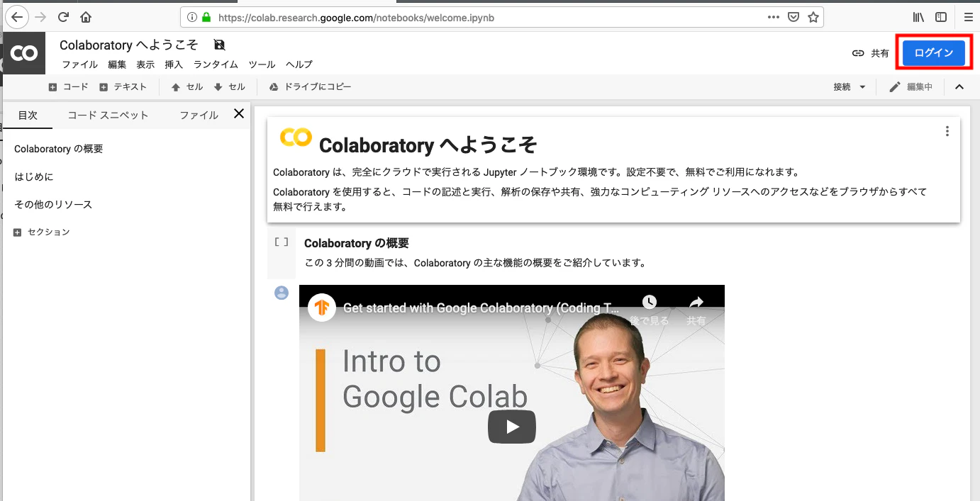Click the save-disabled icon beside notebook title
Image resolution: width=980 pixels, height=501 pixels.
[219, 45]
